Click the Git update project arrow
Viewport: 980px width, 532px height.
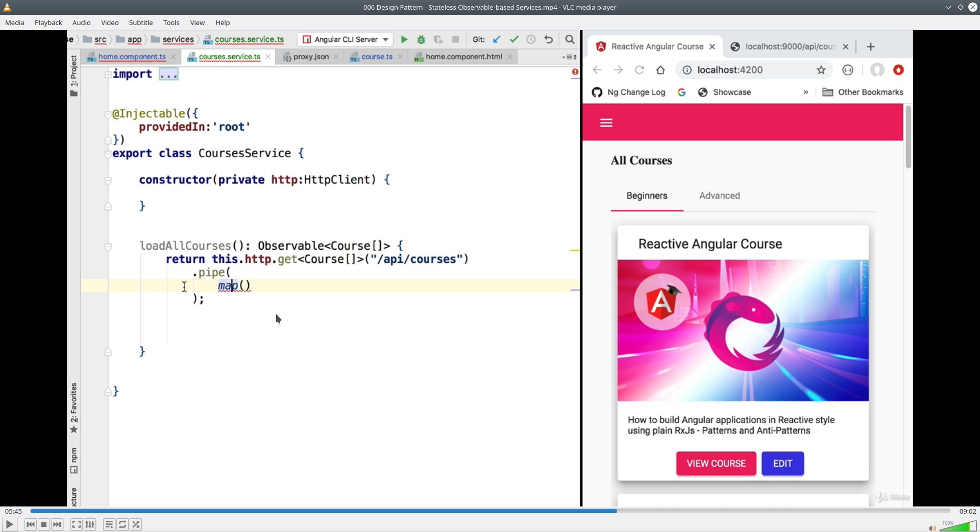[x=497, y=39]
